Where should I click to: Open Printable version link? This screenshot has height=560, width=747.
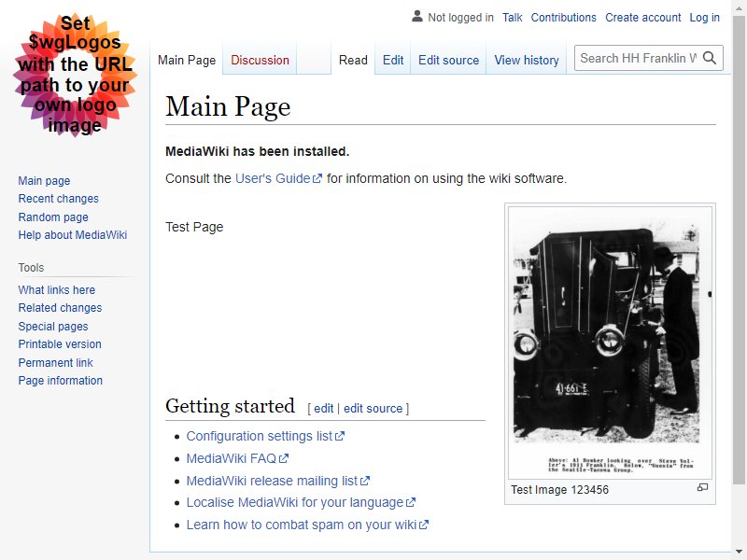60,344
